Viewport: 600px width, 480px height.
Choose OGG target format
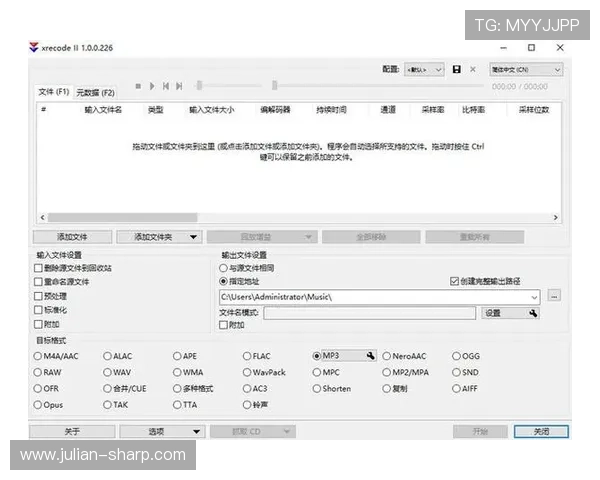pyautogui.click(x=456, y=356)
